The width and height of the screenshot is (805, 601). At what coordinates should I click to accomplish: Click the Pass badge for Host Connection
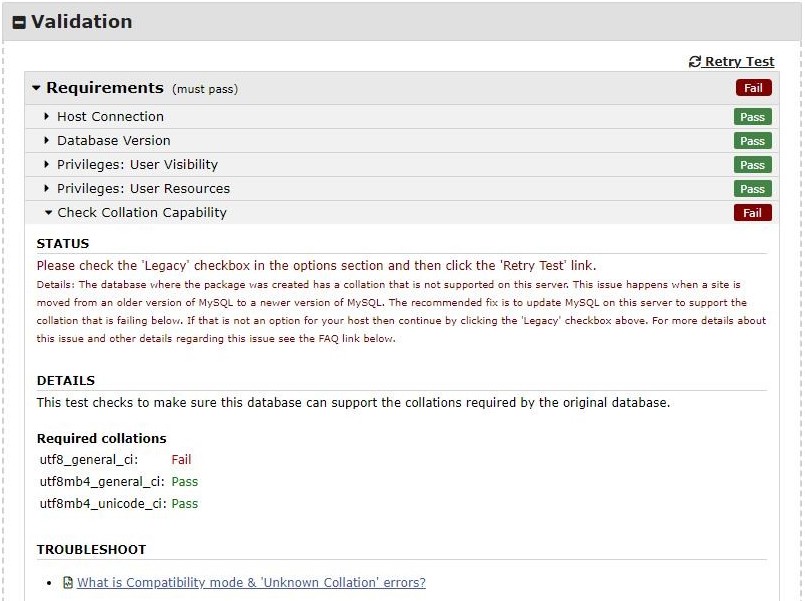click(x=752, y=117)
